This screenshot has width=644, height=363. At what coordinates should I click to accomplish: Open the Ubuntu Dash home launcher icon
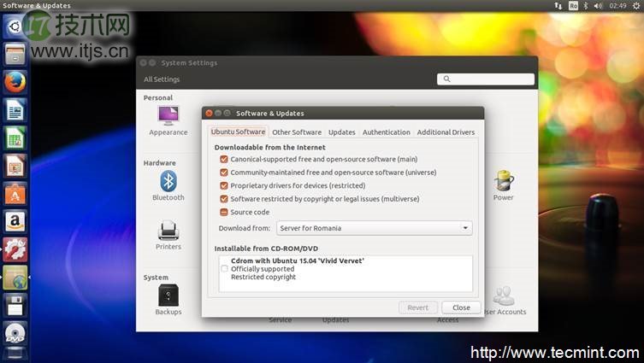tap(15, 27)
